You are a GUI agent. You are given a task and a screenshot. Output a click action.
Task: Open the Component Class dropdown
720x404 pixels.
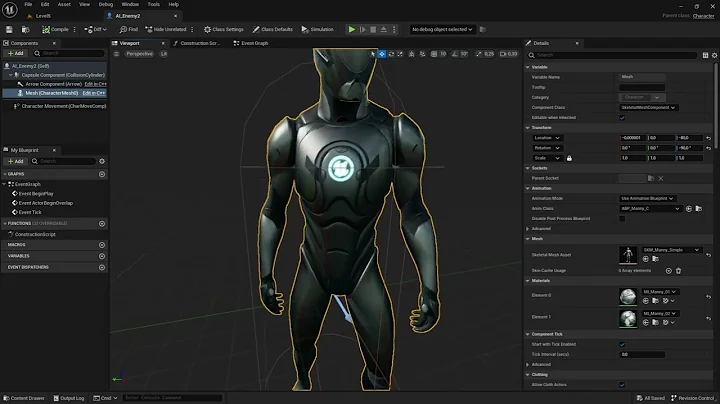coord(648,107)
